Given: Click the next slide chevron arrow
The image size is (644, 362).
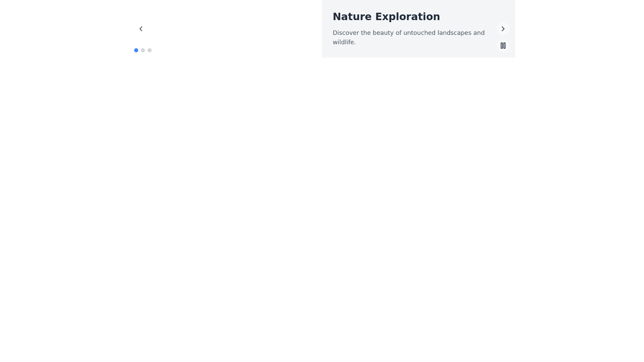Looking at the screenshot, I should coord(503,29).
